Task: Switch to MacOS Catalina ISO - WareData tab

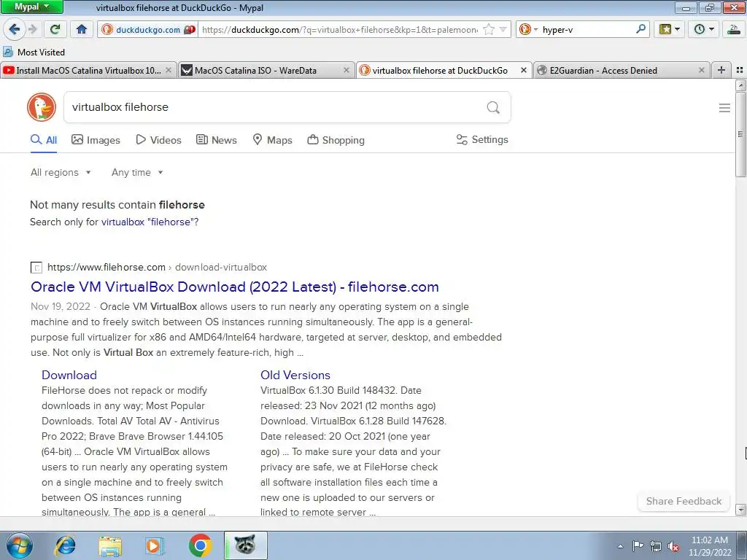Action: [x=266, y=71]
